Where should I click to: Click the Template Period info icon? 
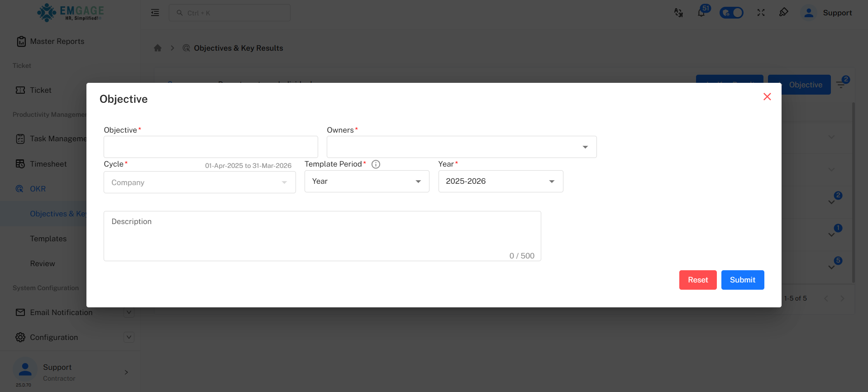click(376, 164)
